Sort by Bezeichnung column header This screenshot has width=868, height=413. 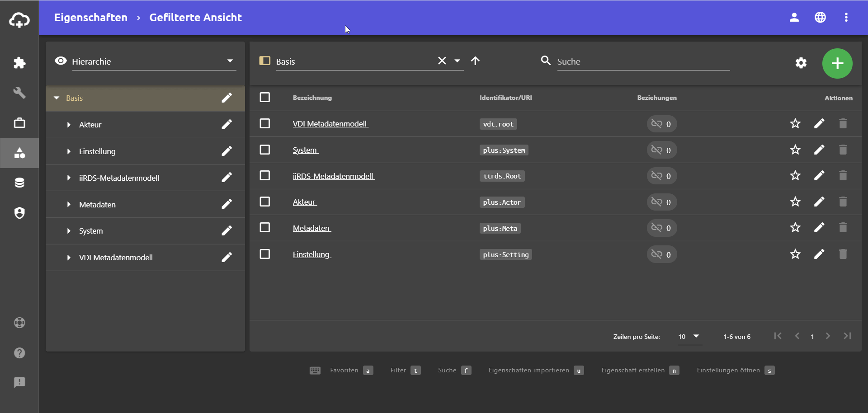pos(312,98)
